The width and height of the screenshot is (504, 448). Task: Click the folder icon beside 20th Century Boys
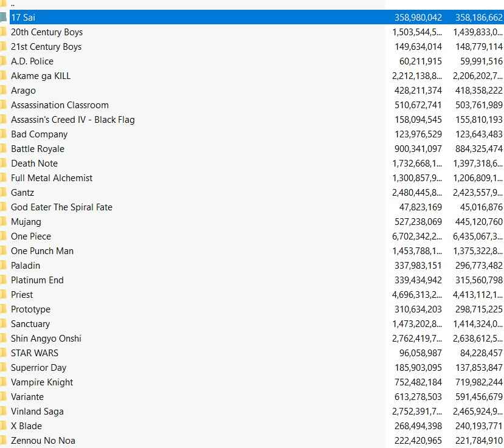click(x=3, y=32)
